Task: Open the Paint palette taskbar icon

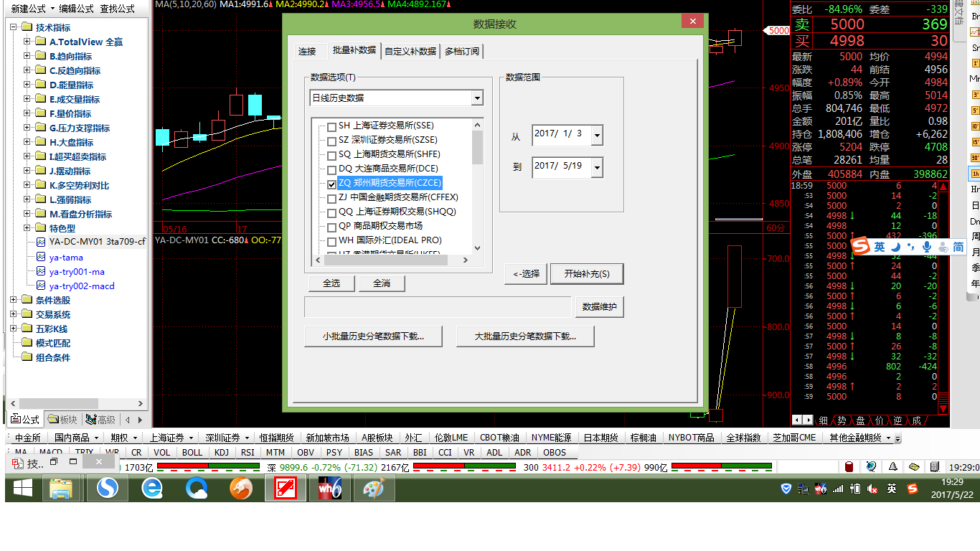Action: (373, 489)
